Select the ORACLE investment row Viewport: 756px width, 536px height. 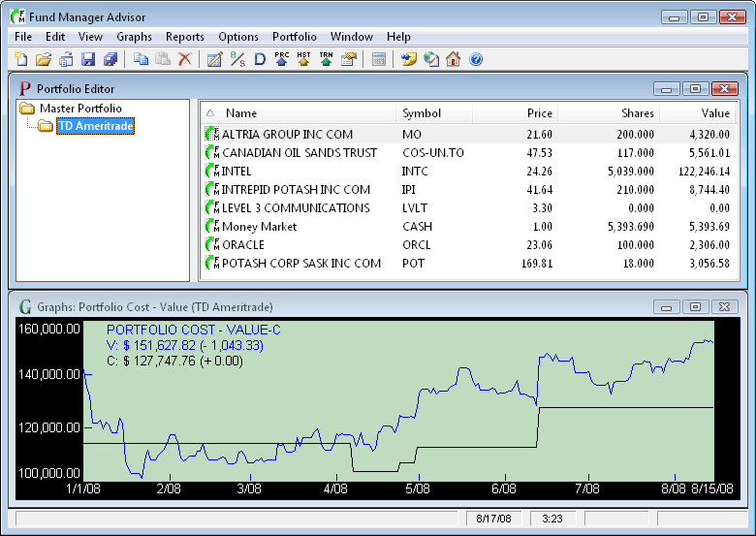468,245
